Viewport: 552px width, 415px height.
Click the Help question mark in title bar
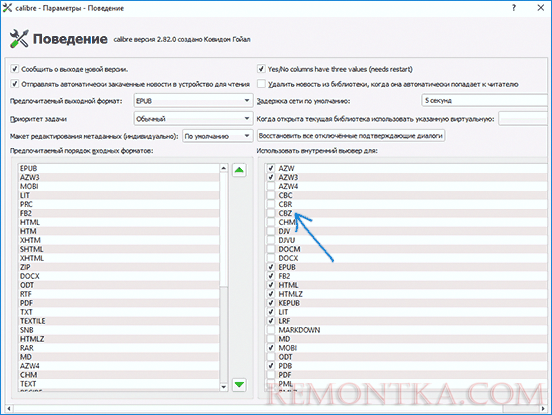point(514,8)
